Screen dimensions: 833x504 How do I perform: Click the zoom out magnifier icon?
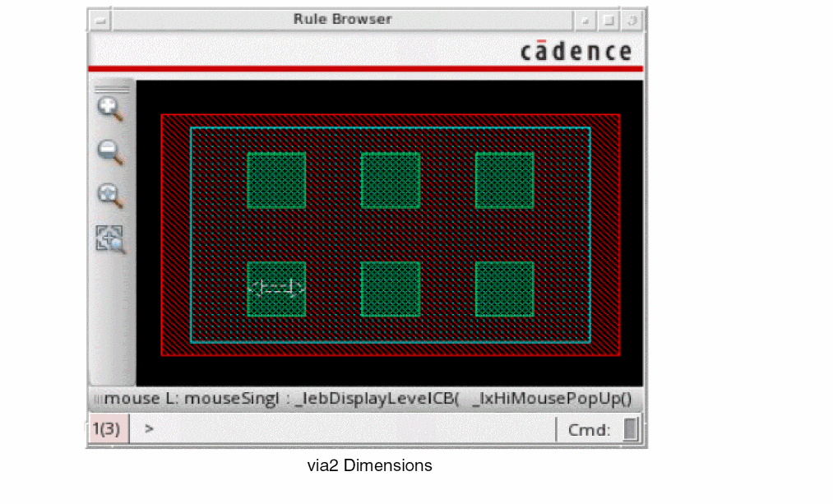pos(110,152)
